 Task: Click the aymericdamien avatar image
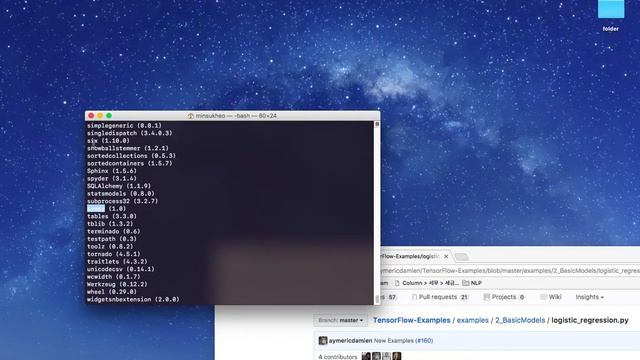click(323, 340)
